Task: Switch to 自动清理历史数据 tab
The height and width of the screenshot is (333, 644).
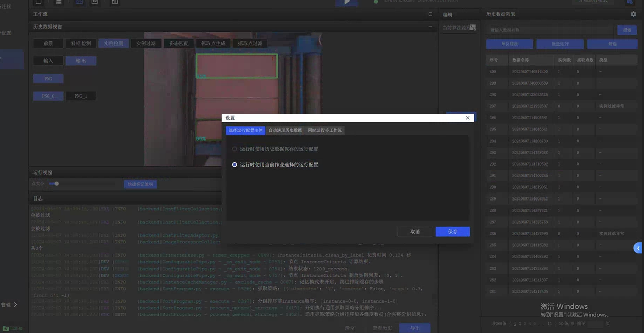Action: click(x=285, y=130)
